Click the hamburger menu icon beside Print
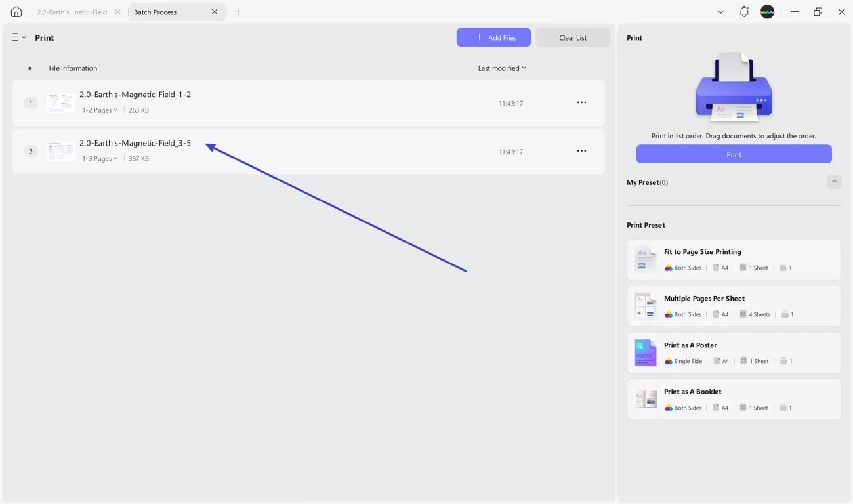Viewport: 853px width, 504px height. pyautogui.click(x=15, y=37)
